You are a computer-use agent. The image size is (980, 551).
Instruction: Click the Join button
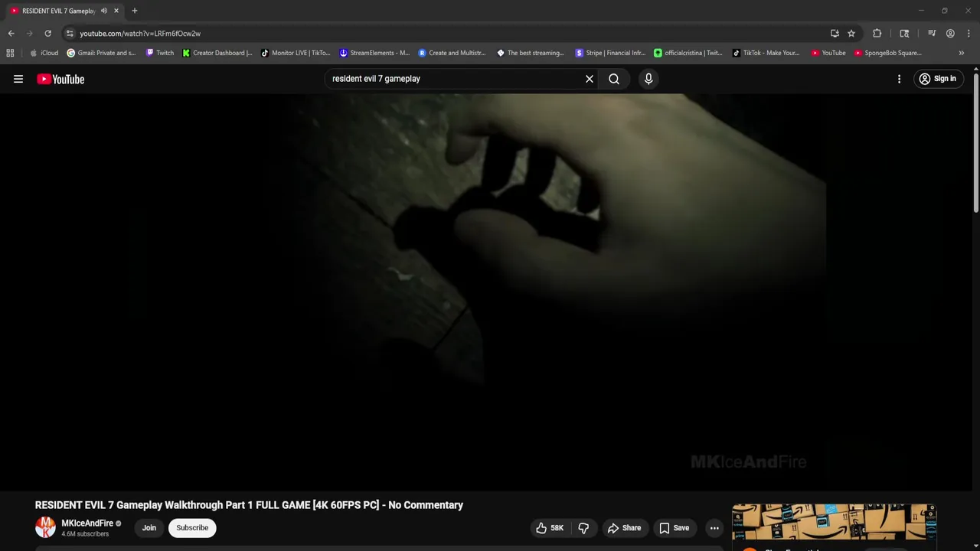point(149,527)
